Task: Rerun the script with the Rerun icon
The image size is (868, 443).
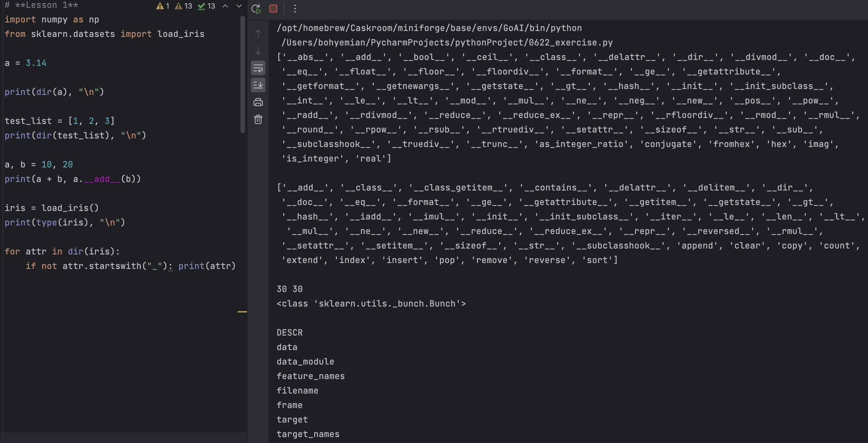Action: coord(257,9)
